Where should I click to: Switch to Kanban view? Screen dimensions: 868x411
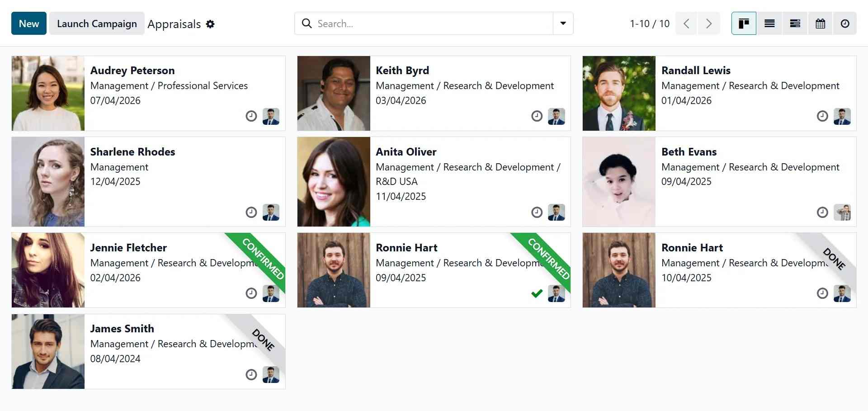coord(744,24)
